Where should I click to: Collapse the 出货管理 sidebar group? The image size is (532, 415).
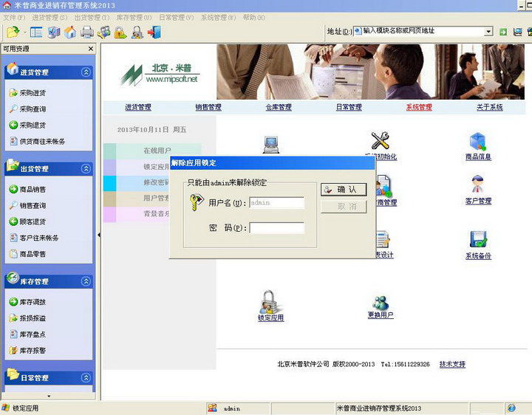coord(86,169)
